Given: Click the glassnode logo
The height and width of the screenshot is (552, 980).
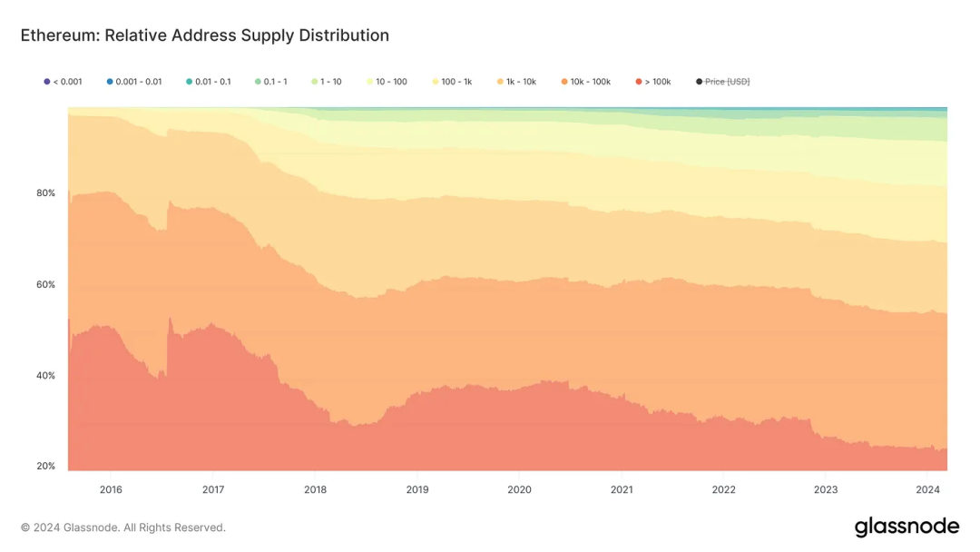Looking at the screenshot, I should point(906,527).
